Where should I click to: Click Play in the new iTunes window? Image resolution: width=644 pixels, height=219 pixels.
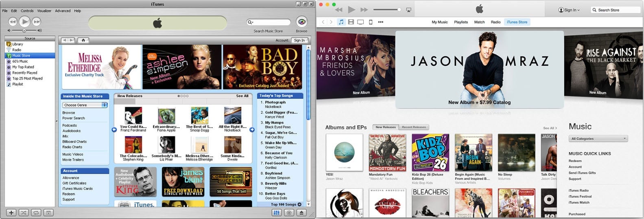pyautogui.click(x=352, y=9)
